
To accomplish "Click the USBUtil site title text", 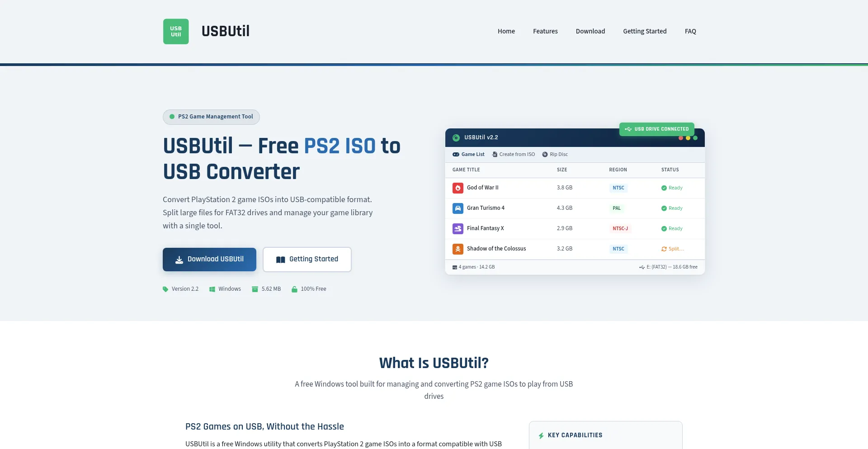I will 226,31.
